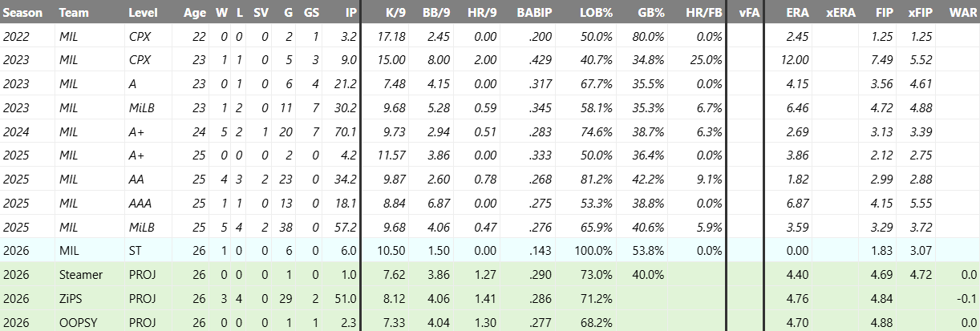Sort by the vFA column header
Screen dimensions: 980x331
pyautogui.click(x=745, y=13)
